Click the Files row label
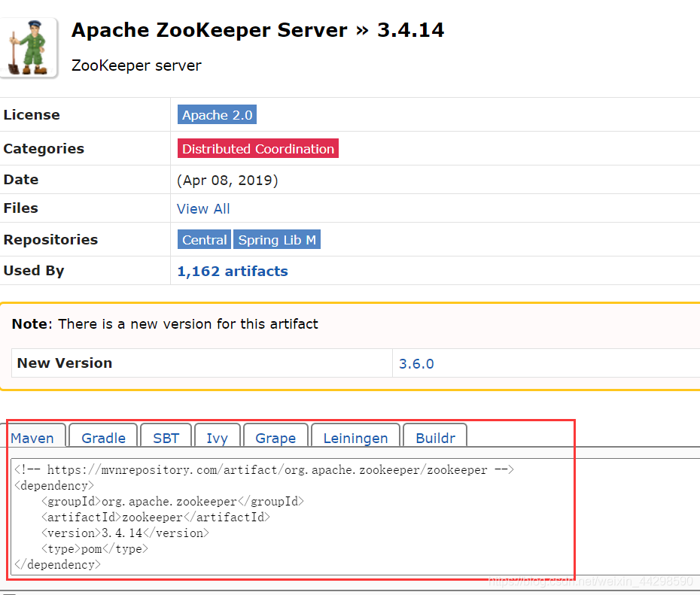 tap(20, 208)
